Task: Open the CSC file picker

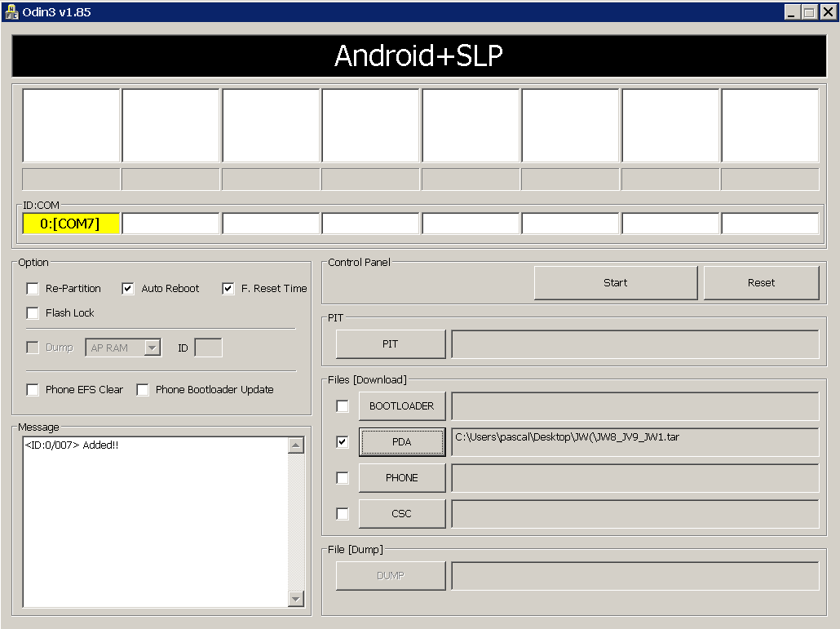Action: tap(401, 513)
